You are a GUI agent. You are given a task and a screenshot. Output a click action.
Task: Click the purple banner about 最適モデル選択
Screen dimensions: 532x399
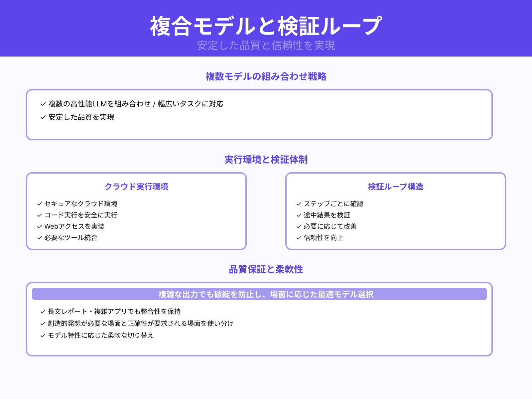coord(266,294)
